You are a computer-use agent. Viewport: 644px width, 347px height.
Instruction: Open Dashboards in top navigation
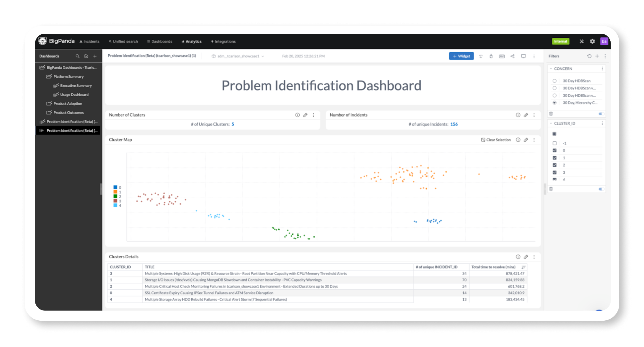[160, 41]
